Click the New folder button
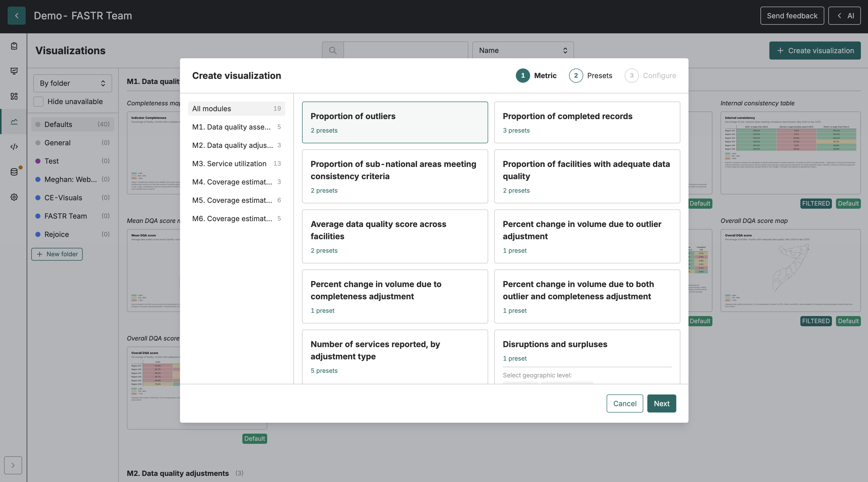The width and height of the screenshot is (868, 482). [57, 254]
